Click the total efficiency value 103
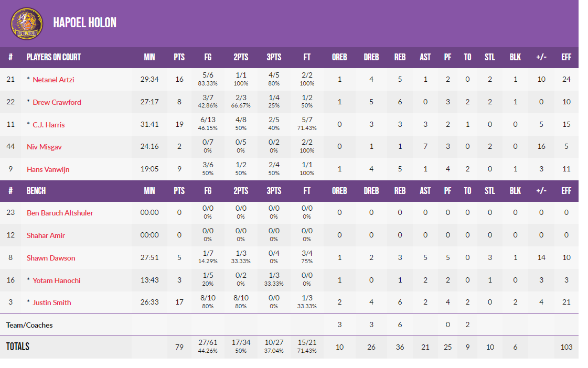588x368 pixels. (x=566, y=347)
